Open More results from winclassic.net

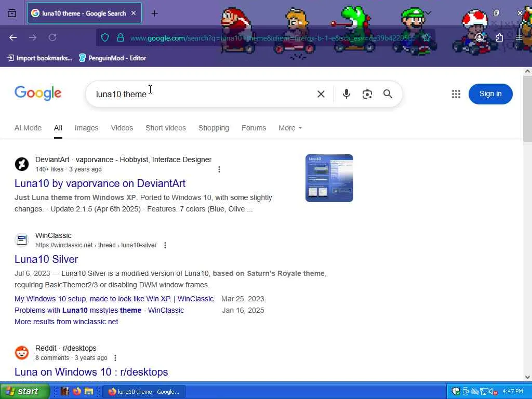click(66, 322)
